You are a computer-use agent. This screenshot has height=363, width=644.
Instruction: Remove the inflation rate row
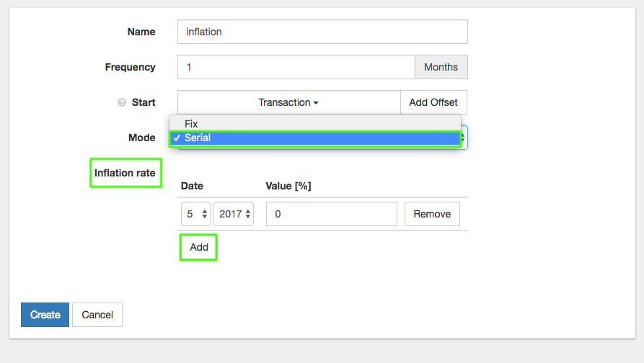[432, 214]
